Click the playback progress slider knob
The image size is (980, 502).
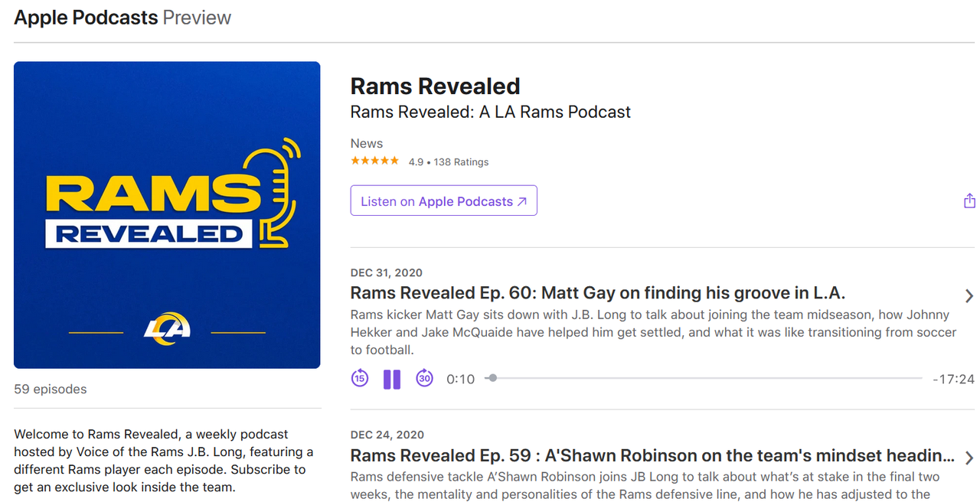click(492, 378)
